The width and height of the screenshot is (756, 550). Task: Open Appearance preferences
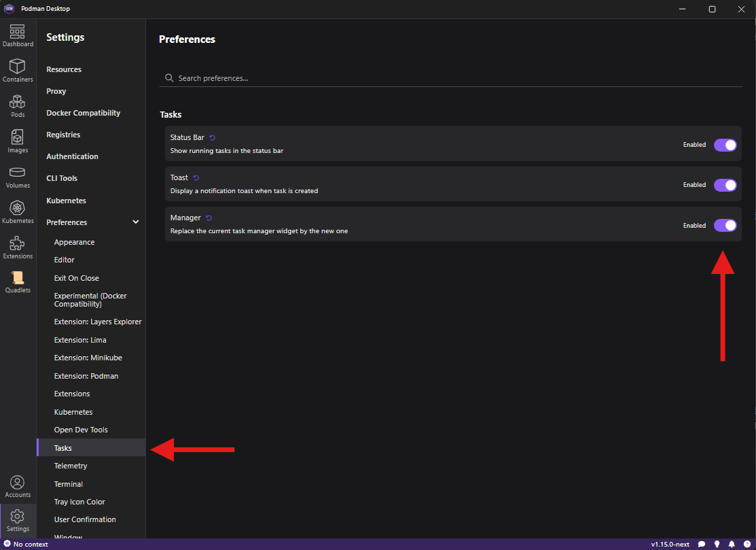coord(74,242)
